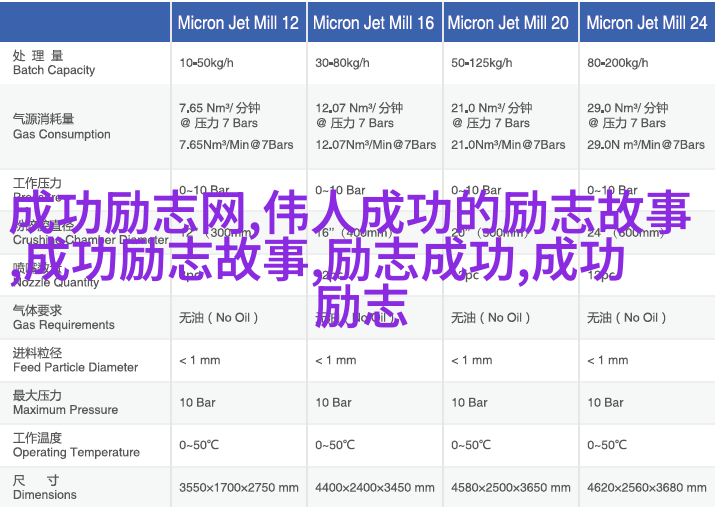The height and width of the screenshot is (507, 722).
Task: Select the Feed Particle Diameter row label
Action: point(76,360)
